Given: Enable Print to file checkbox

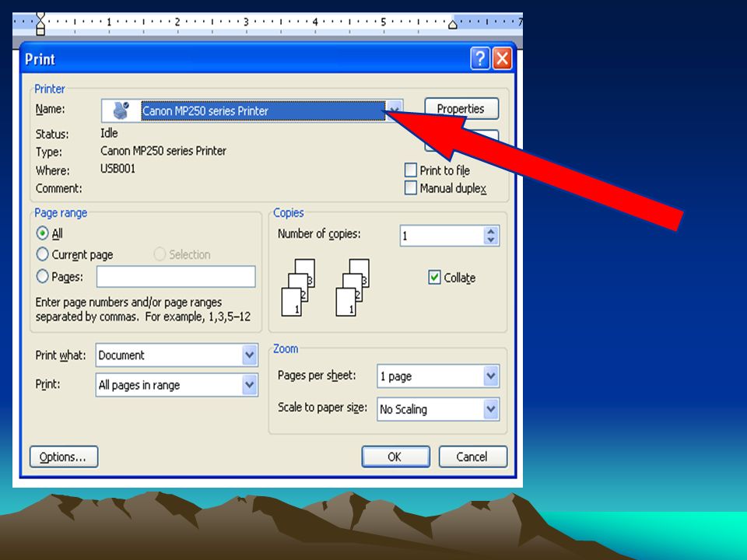Looking at the screenshot, I should [410, 170].
